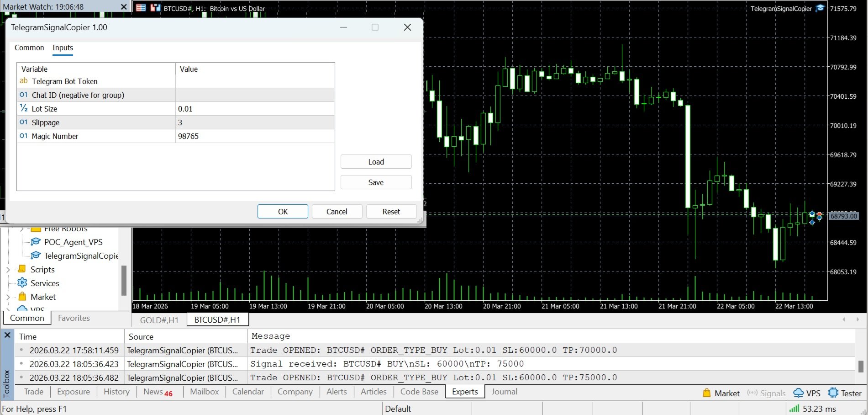The width and height of the screenshot is (868, 415).
Task: Click the Cancel button in the dialog
Action: 337,212
